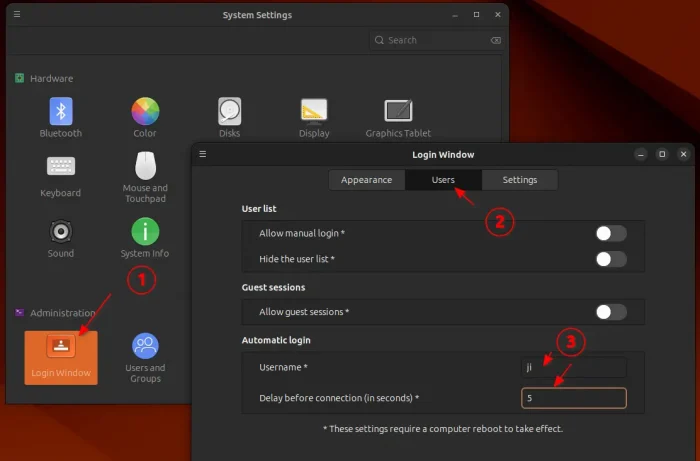Open the Color settings icon
This screenshot has height=461, width=700.
[x=145, y=111]
